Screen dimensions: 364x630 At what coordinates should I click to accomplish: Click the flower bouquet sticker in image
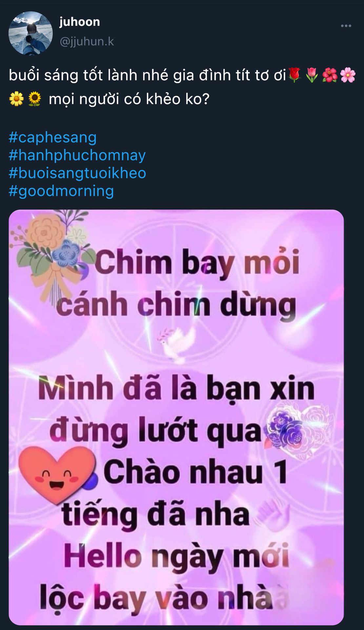(x=52, y=253)
